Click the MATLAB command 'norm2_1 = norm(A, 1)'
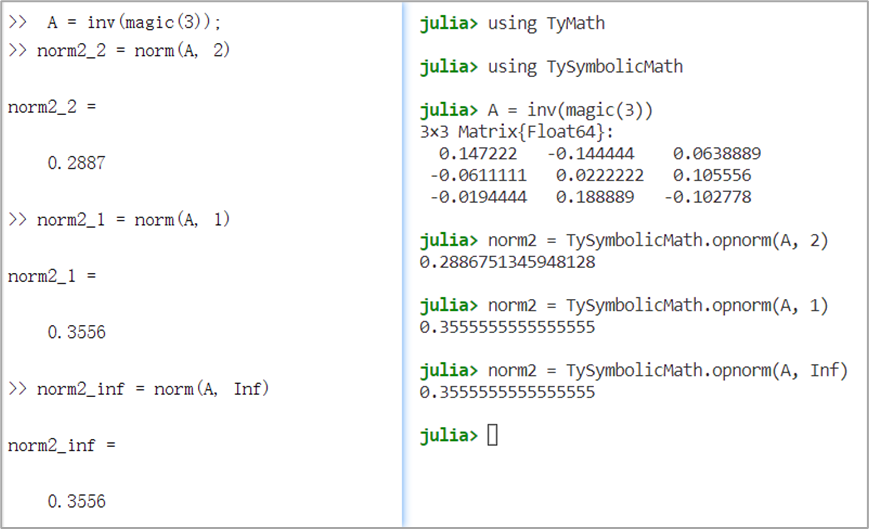 point(133,220)
